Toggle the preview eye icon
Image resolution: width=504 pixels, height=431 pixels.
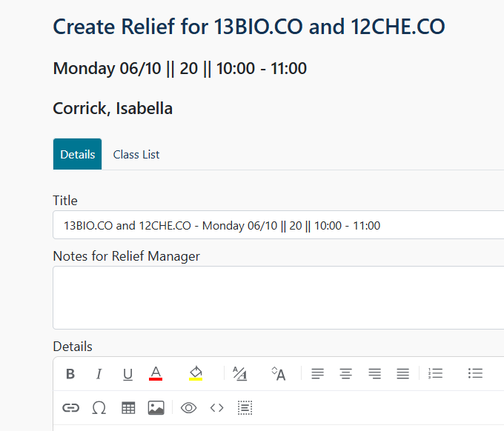tap(189, 407)
